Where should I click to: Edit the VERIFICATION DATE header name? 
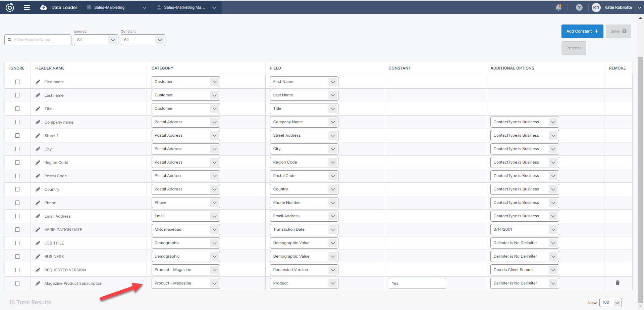pos(38,230)
